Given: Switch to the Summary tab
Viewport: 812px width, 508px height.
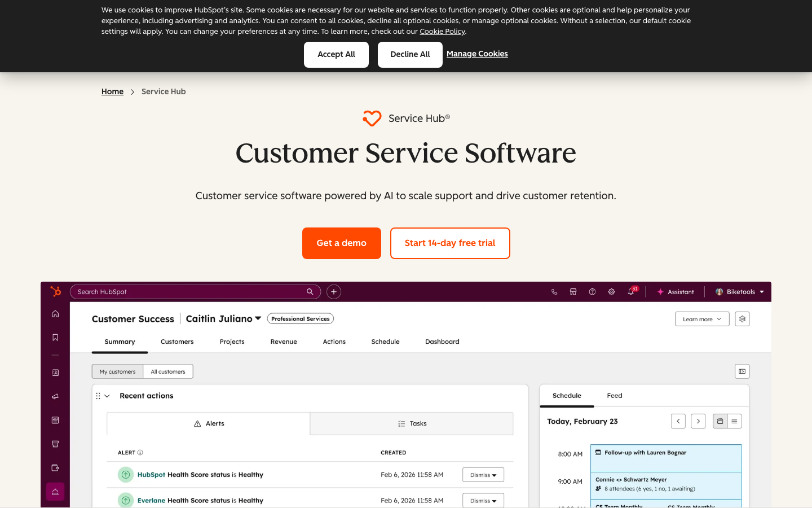Looking at the screenshot, I should [120, 341].
